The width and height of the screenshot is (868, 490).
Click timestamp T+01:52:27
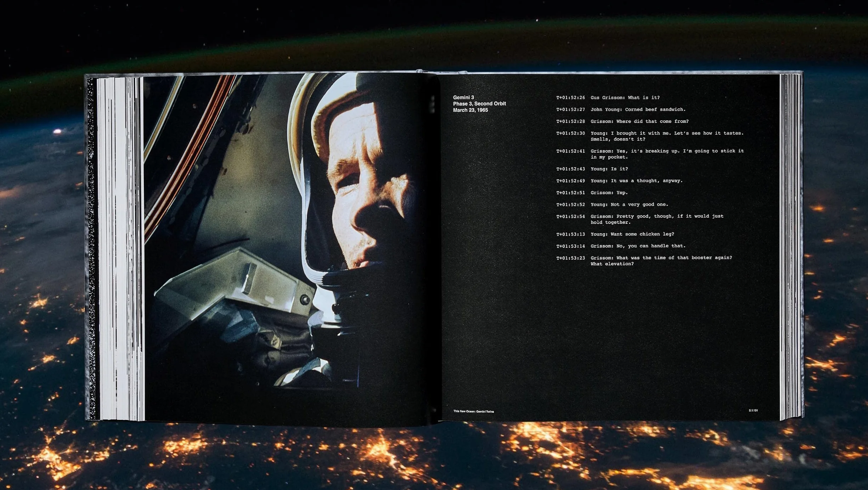[x=570, y=110]
